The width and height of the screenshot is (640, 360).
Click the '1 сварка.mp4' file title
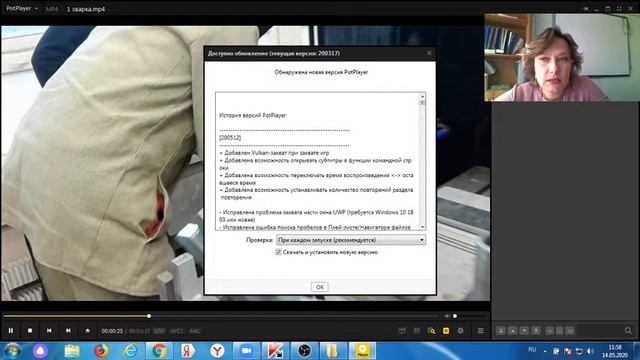[86, 9]
